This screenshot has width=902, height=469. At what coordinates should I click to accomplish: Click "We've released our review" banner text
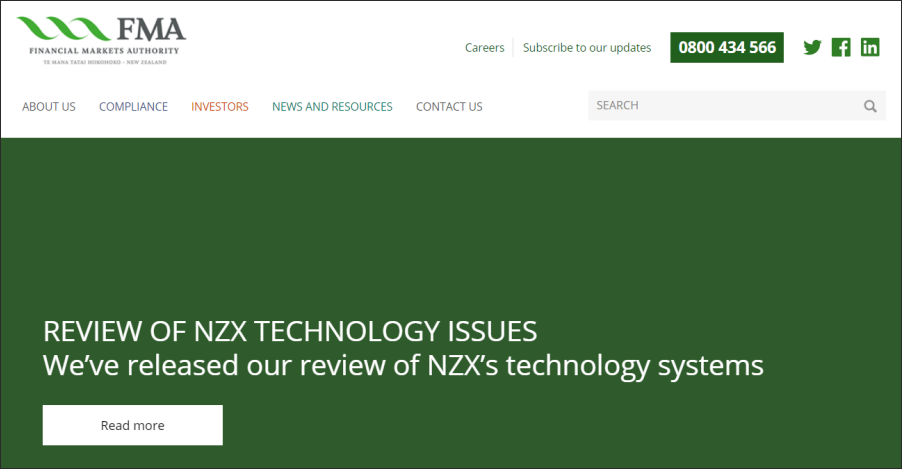pyautogui.click(x=403, y=365)
